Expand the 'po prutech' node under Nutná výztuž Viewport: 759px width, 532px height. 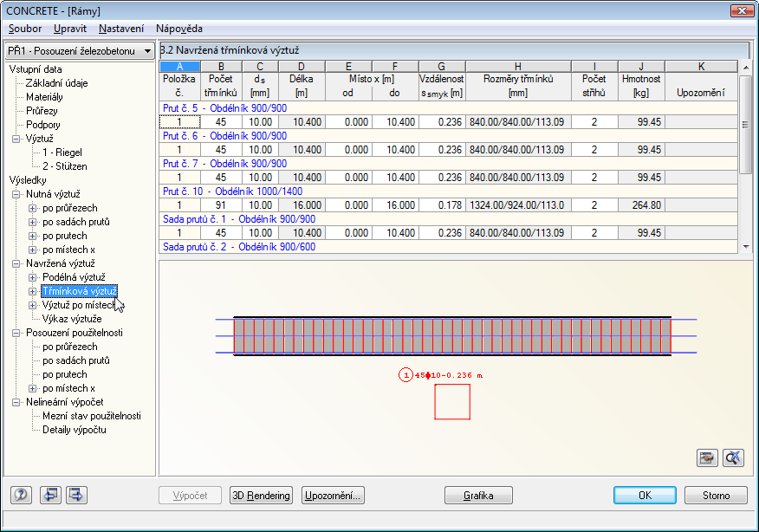pyautogui.click(x=32, y=236)
